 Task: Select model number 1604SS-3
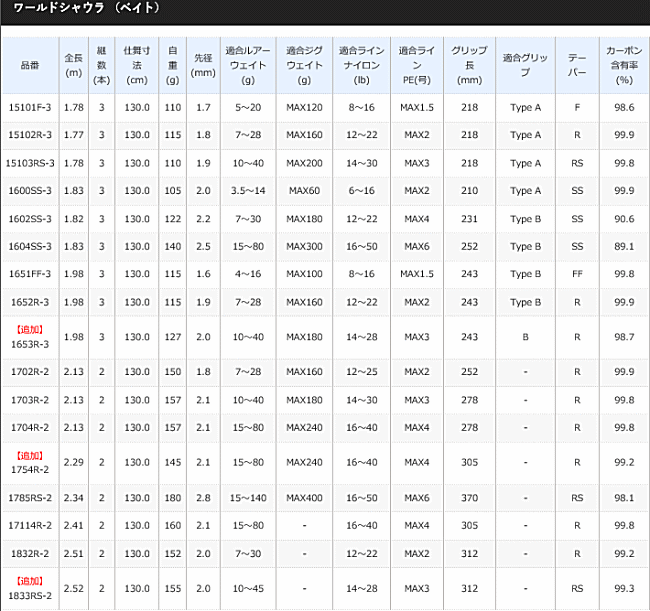30,246
